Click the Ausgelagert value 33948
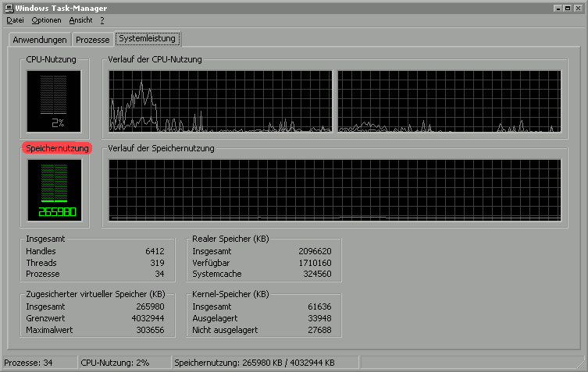The image size is (588, 372). [x=319, y=318]
